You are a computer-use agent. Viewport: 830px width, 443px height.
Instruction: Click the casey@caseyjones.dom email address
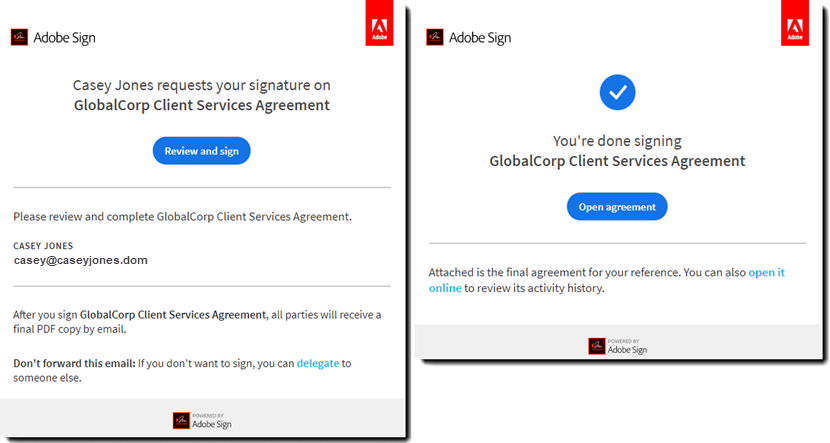(x=81, y=260)
